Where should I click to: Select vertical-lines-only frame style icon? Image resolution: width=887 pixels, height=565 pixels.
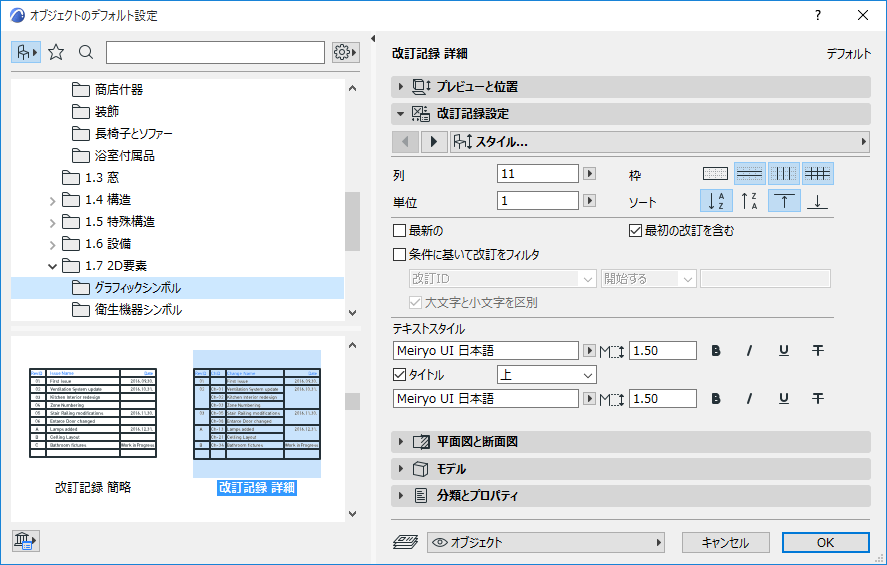click(x=784, y=173)
